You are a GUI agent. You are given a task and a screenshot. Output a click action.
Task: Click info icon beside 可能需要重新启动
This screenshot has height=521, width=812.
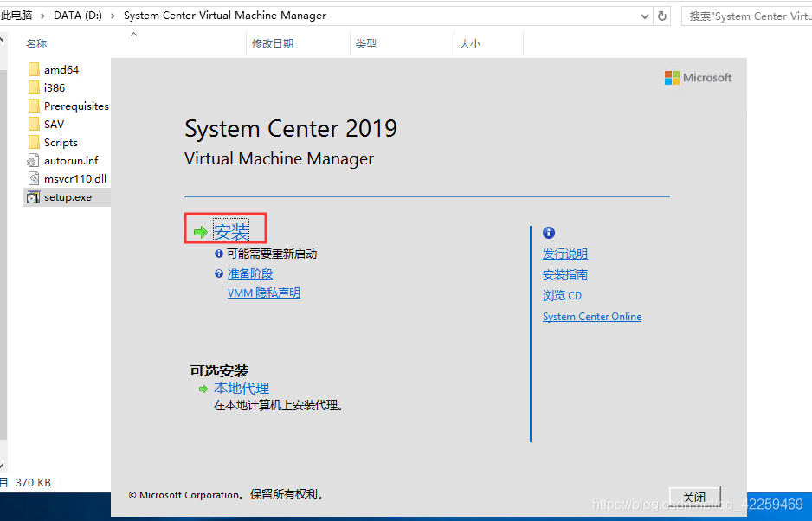pos(219,254)
